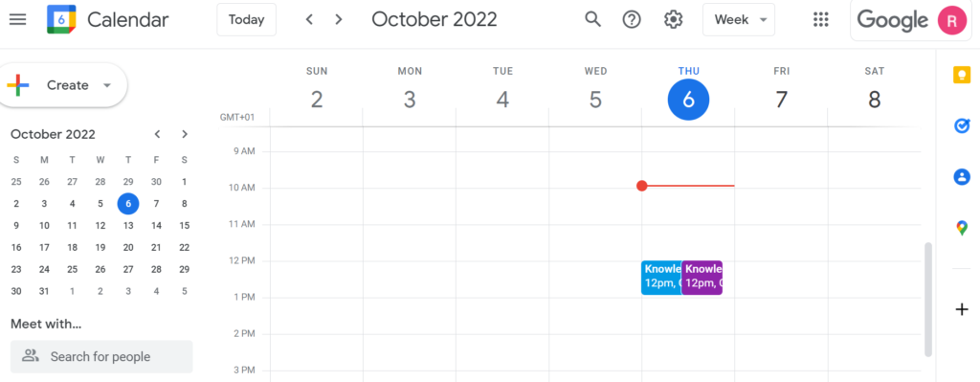This screenshot has width=980, height=382.
Task: Open the main hamburger menu
Action: [x=17, y=19]
